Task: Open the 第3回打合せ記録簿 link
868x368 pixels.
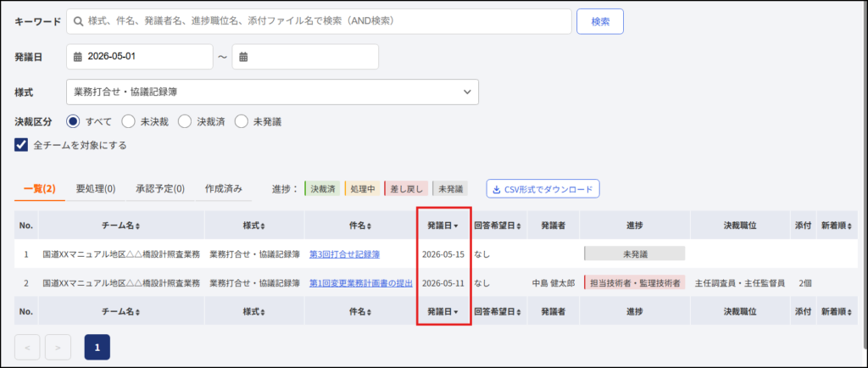Action: tap(344, 254)
